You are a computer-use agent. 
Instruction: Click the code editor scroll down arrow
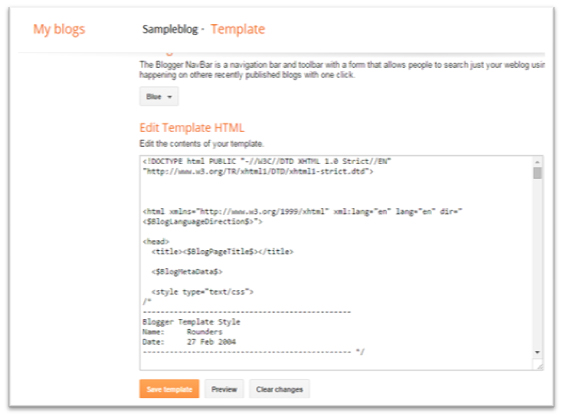click(538, 352)
